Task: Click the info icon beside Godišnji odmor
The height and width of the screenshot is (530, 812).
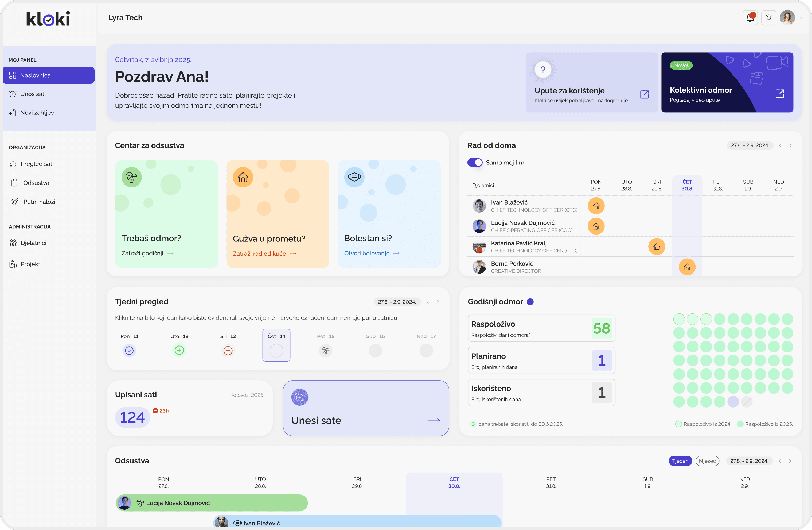Action: 530,302
